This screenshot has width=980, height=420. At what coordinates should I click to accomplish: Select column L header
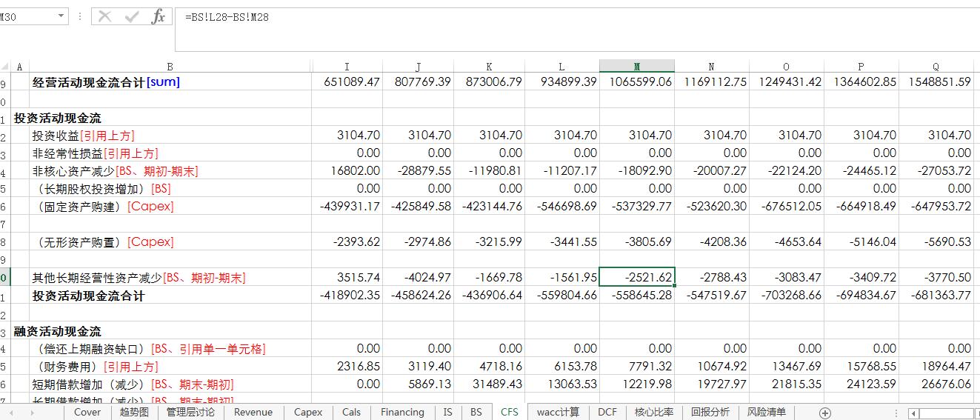[x=562, y=67]
